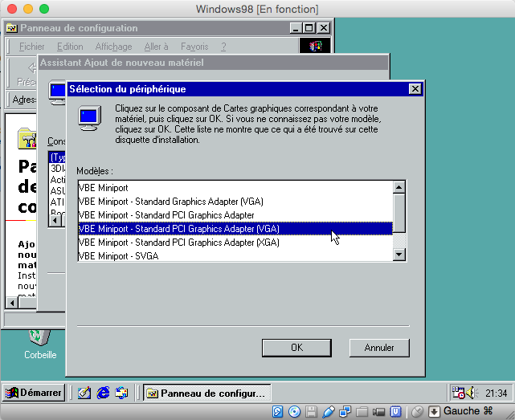Open the ? help menu in Panneau de configuration

coord(223,47)
